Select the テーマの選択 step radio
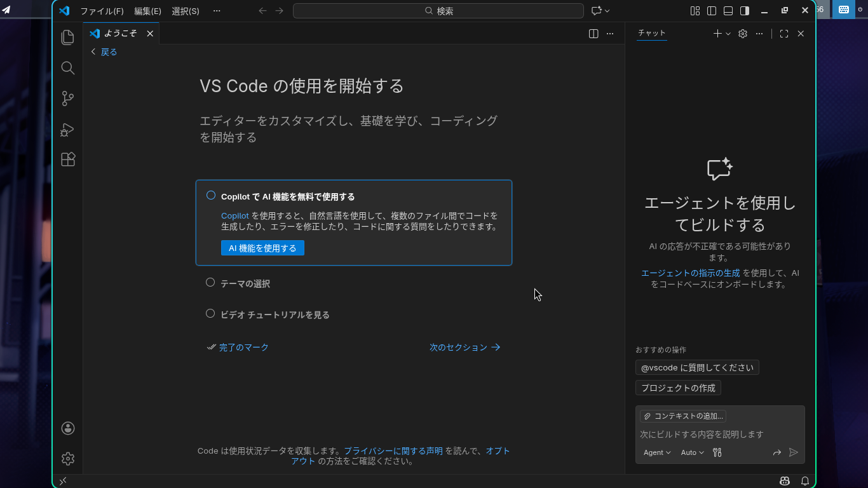Image resolution: width=868 pixels, height=488 pixels. pos(210,283)
